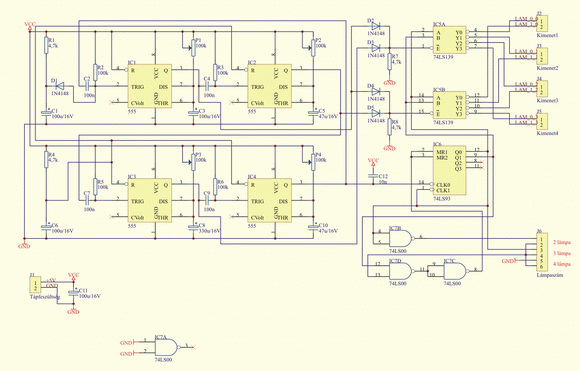The width and height of the screenshot is (580, 371).
Task: Select the R7 4,7k resistor
Action: [389, 61]
